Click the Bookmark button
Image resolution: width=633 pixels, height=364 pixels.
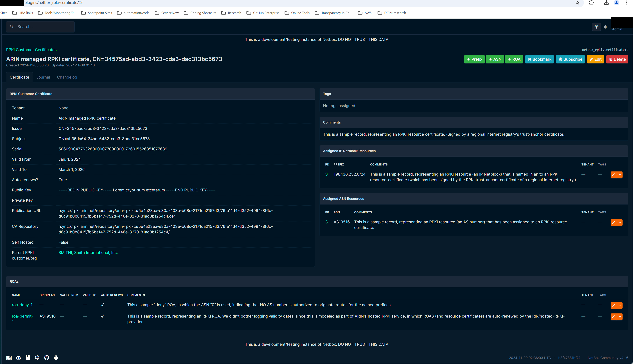(x=539, y=59)
